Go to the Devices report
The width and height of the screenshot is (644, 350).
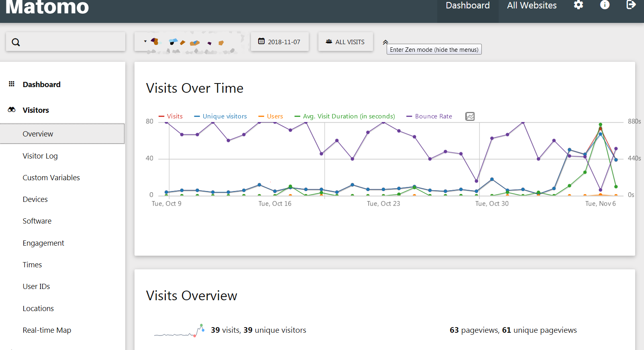tap(35, 199)
